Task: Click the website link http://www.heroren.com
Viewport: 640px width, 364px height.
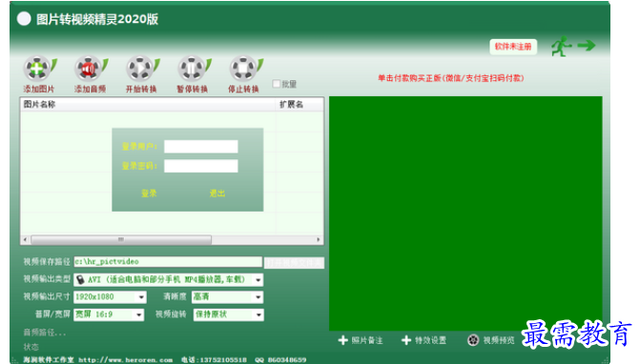Action: (x=125, y=360)
